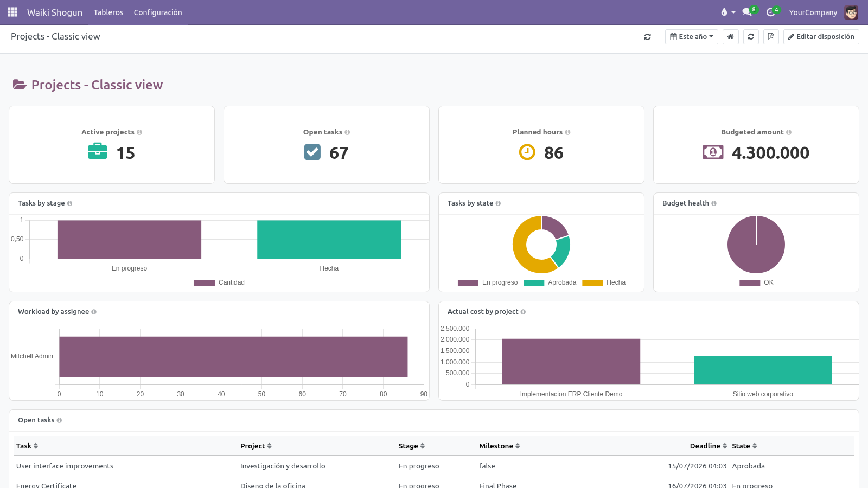The height and width of the screenshot is (488, 868).
Task: Click the bordered reload button next to home
Action: (x=751, y=37)
